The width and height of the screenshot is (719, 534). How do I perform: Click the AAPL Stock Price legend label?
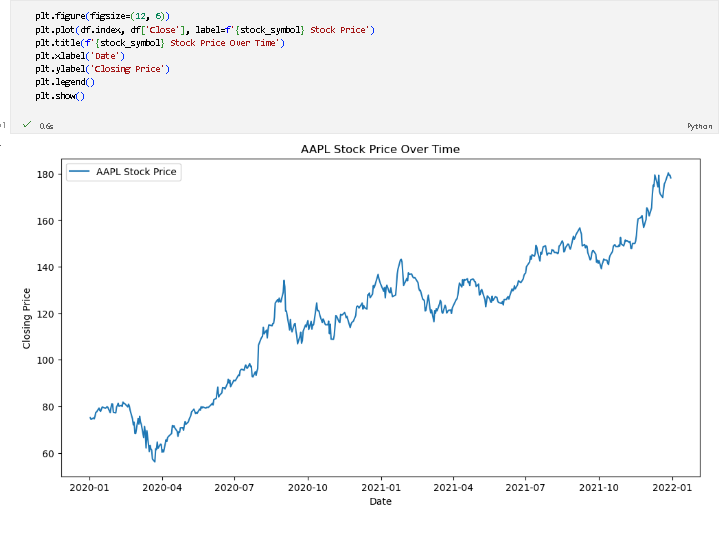click(136, 172)
